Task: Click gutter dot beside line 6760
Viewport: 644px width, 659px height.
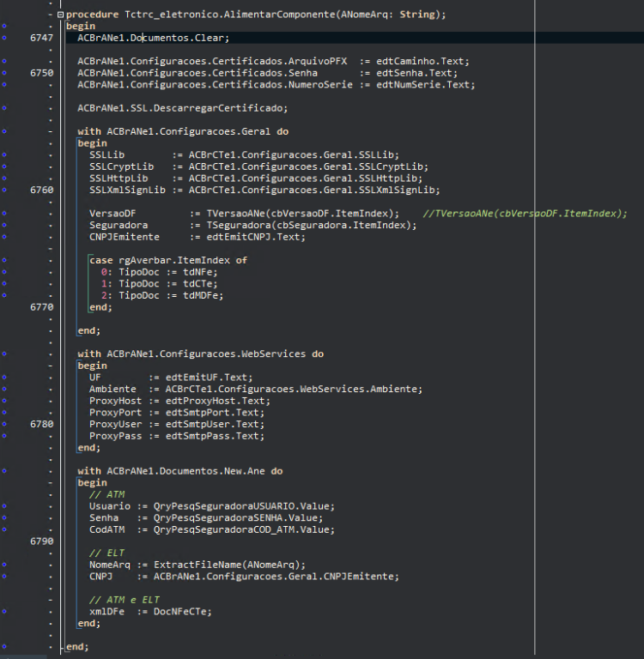Action: tap(4, 190)
